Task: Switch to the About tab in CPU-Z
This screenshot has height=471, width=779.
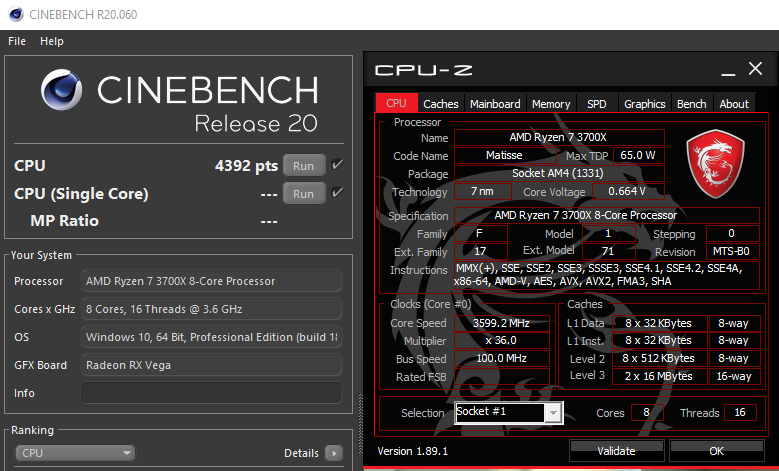Action: [734, 104]
